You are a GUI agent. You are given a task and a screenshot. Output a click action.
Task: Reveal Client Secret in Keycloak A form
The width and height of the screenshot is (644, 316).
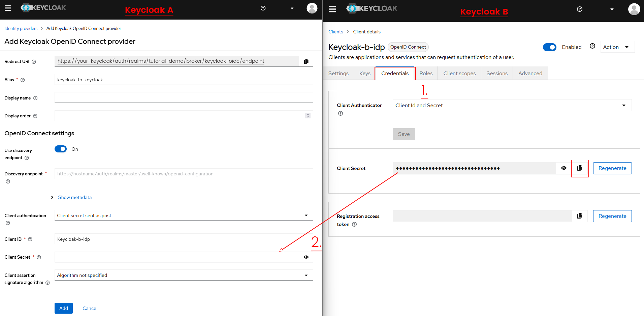[x=306, y=257]
